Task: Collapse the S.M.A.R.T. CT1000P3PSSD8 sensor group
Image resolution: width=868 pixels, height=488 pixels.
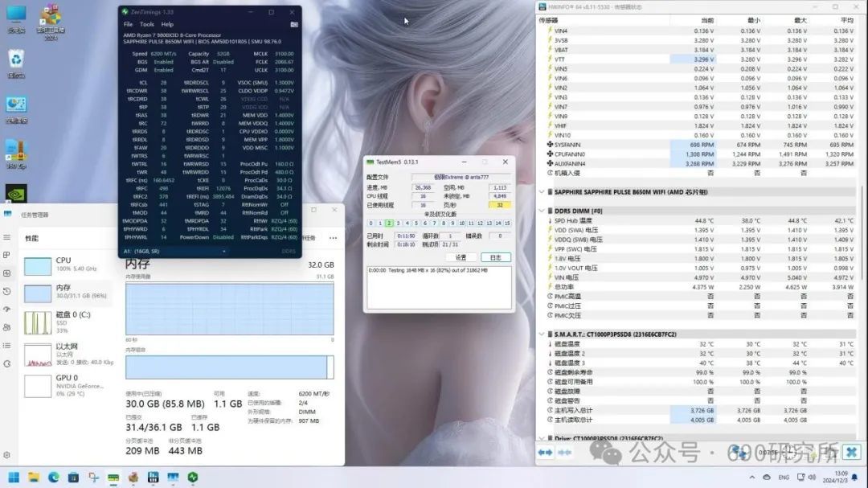Action: [542, 334]
